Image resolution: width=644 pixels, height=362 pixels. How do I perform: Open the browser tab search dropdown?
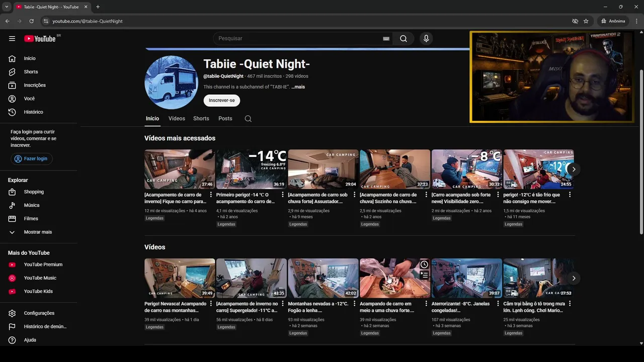tap(7, 7)
